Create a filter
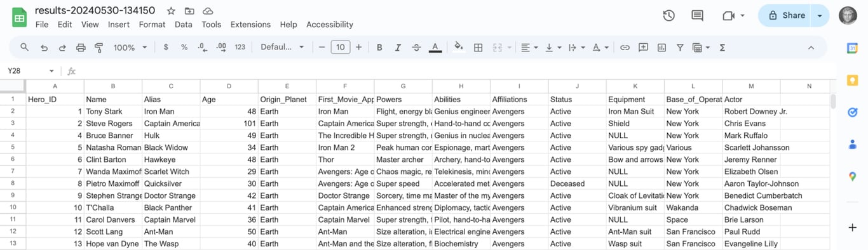This screenshot has width=868, height=250. click(680, 48)
